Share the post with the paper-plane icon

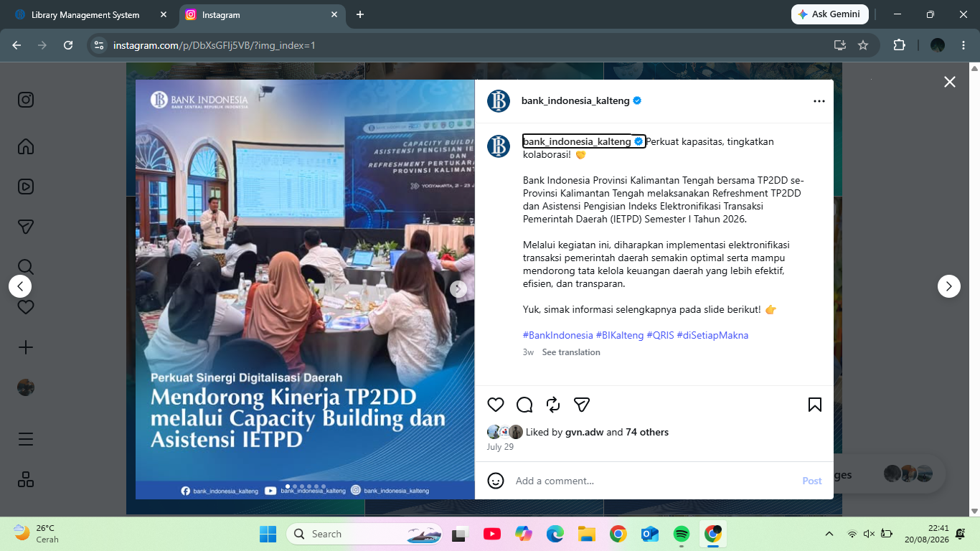(582, 405)
